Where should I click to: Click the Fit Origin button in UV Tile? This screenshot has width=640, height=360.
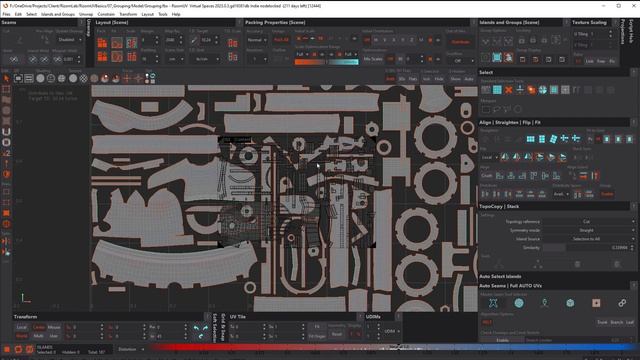(317, 336)
